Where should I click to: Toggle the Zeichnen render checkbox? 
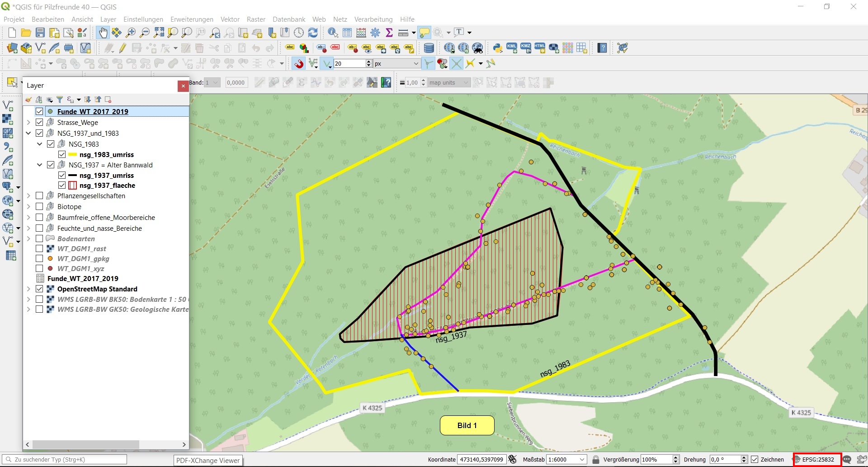point(755,459)
